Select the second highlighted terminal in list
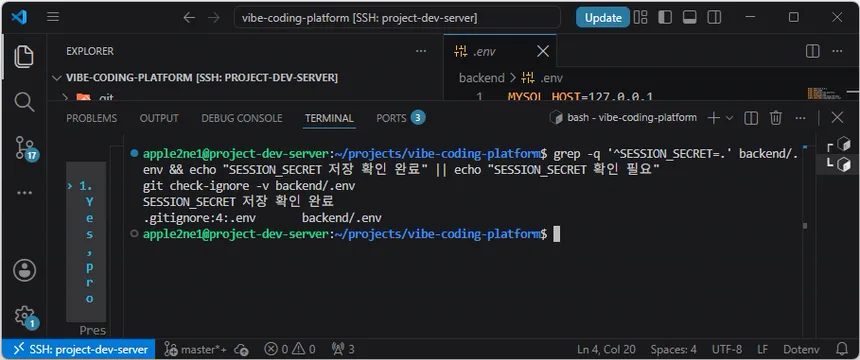Image resolution: width=860 pixels, height=360 pixels. tap(838, 164)
